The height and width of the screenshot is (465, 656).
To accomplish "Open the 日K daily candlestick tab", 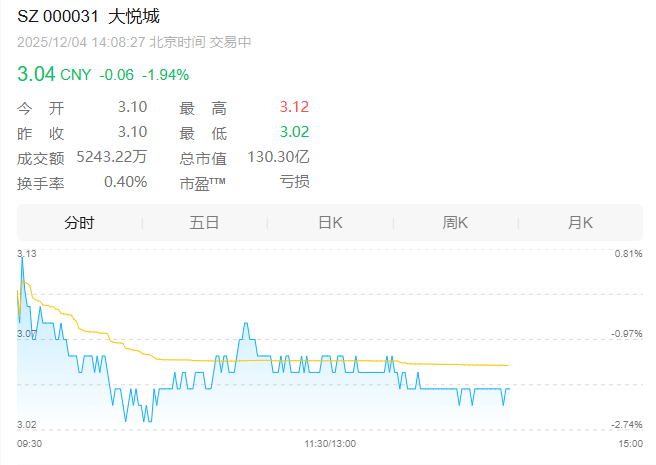I will click(x=330, y=223).
